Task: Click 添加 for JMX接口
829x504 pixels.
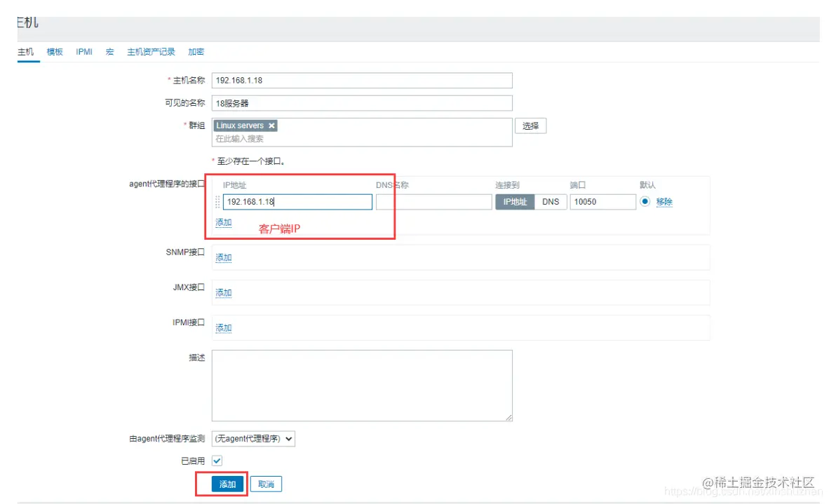Action: tap(224, 293)
